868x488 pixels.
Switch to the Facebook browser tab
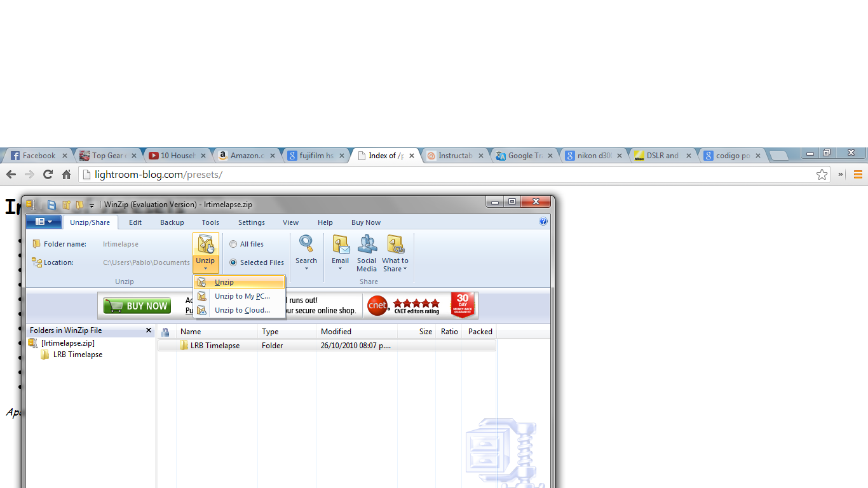pos(37,156)
